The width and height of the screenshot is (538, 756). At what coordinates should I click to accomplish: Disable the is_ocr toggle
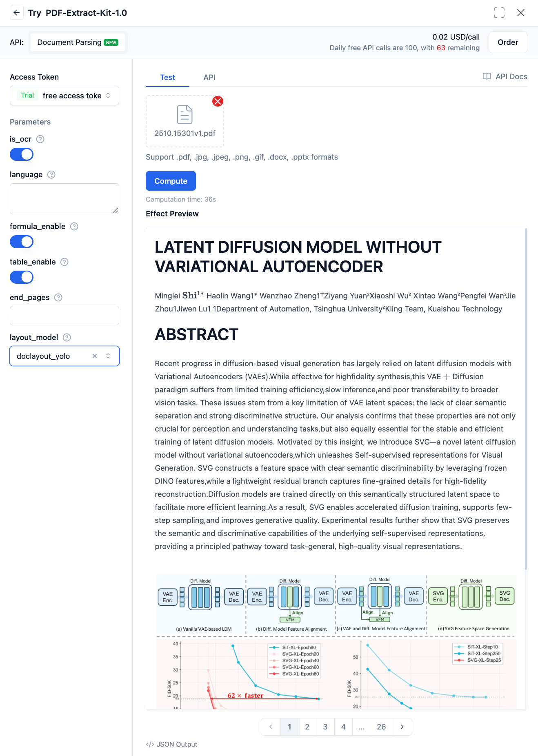coord(22,155)
